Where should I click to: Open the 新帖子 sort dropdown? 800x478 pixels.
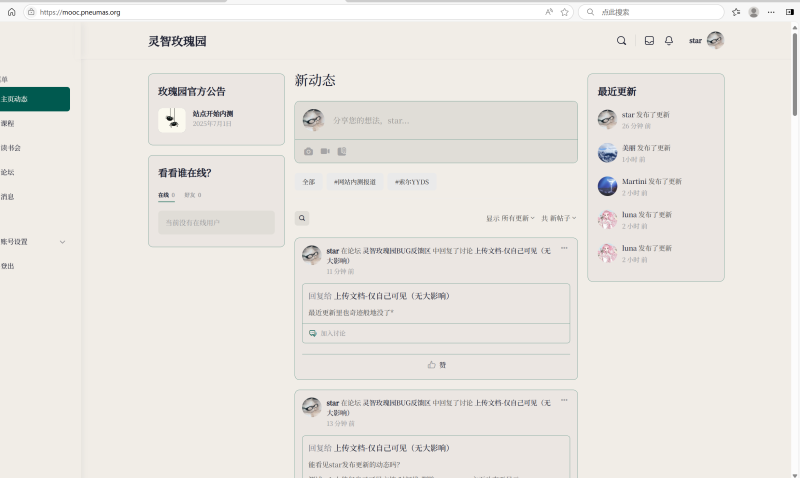pos(559,218)
